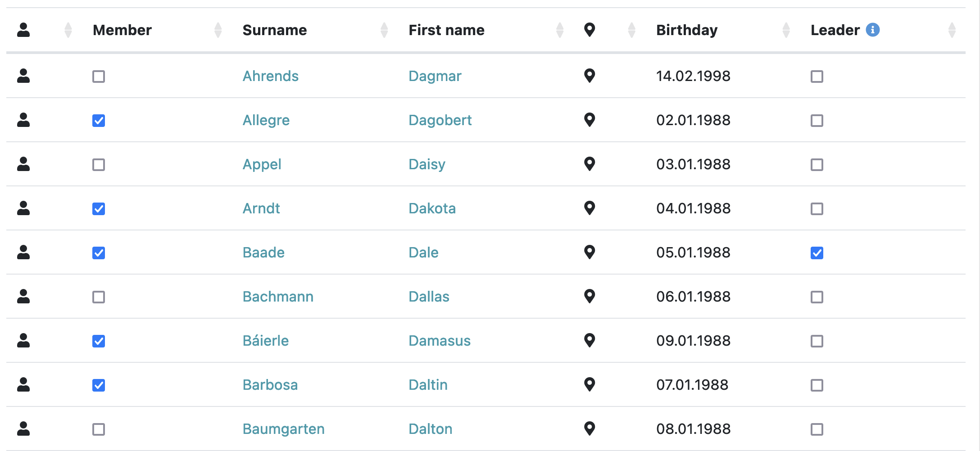Check the Member box for Ahrends
Screen dimensions: 980x451
pos(99,77)
